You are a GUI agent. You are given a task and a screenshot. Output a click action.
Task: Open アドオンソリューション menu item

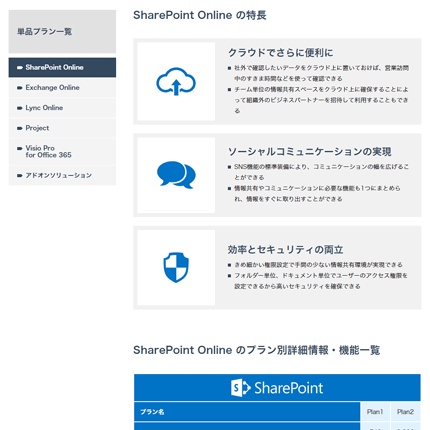click(62, 175)
